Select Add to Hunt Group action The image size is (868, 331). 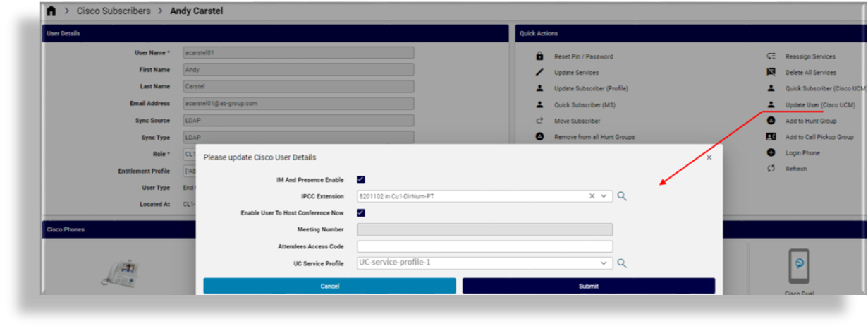(811, 121)
